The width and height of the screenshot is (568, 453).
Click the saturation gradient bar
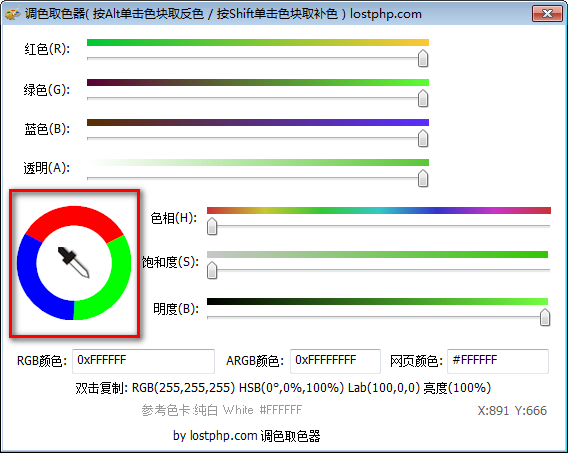(x=377, y=254)
